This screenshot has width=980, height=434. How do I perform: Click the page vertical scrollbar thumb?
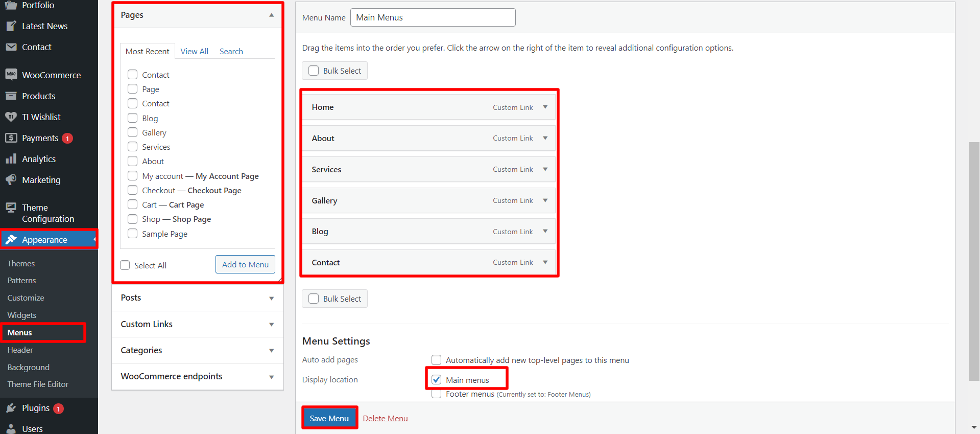click(974, 261)
